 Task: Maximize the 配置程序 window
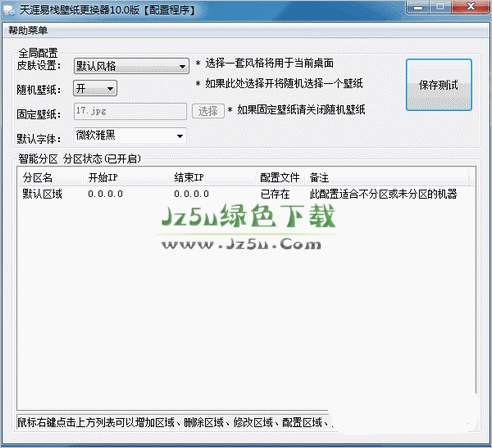(x=440, y=7)
